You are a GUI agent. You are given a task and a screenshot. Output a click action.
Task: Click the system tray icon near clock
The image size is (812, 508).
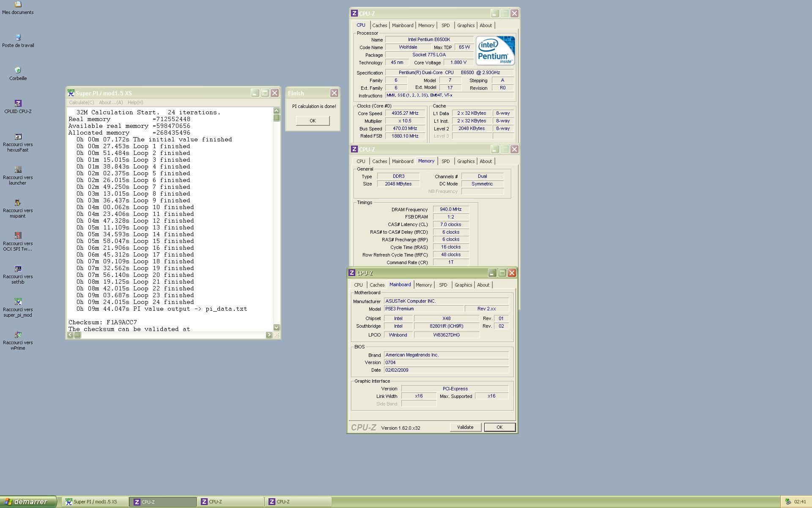[x=788, y=502]
